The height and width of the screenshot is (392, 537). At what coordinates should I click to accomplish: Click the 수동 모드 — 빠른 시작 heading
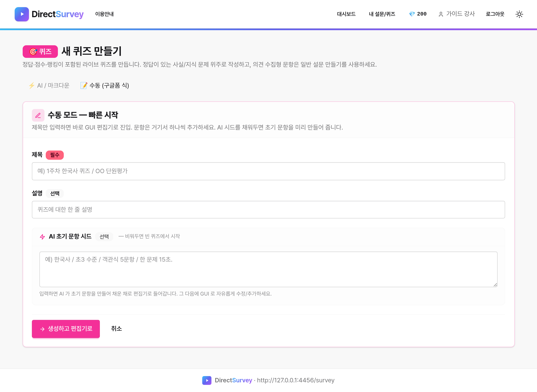[x=83, y=115]
